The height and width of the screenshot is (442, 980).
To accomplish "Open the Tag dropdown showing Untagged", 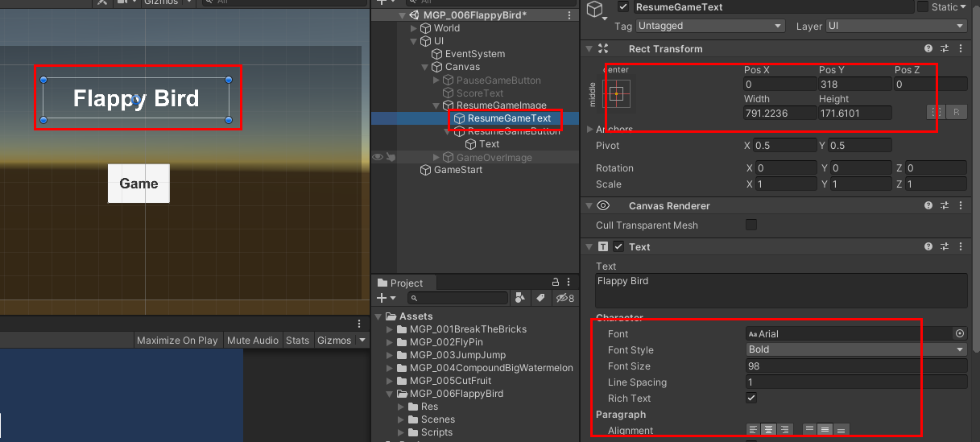I will [709, 26].
